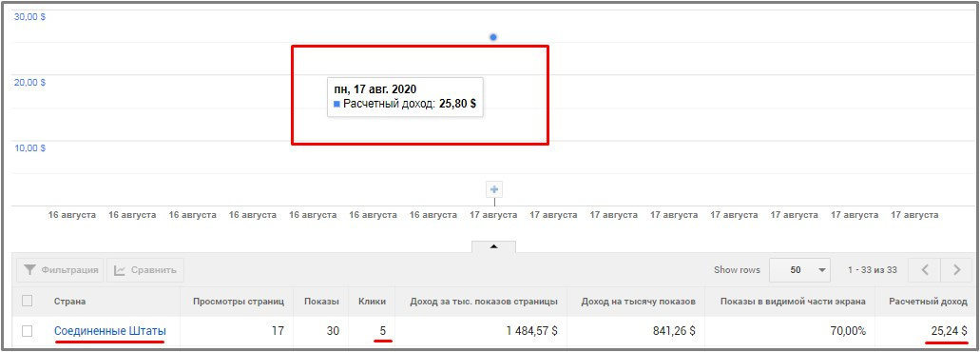The height and width of the screenshot is (352, 980).
Task: Sort by Расчетный доход column header
Action: [928, 302]
